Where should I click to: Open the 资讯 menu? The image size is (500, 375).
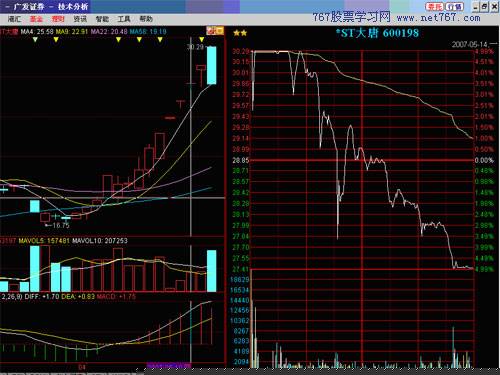coord(80,19)
